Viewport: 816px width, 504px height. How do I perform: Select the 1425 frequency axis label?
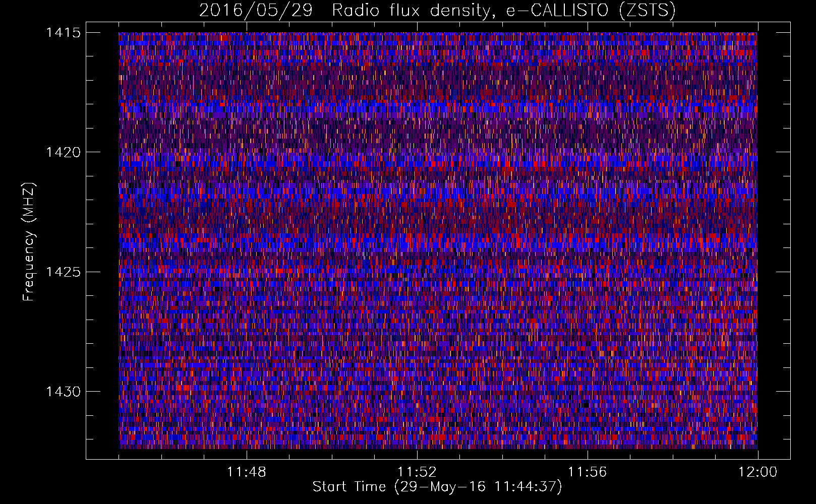(x=63, y=272)
